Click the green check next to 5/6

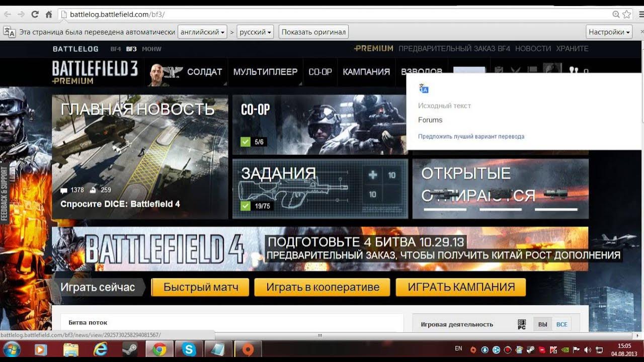click(246, 142)
